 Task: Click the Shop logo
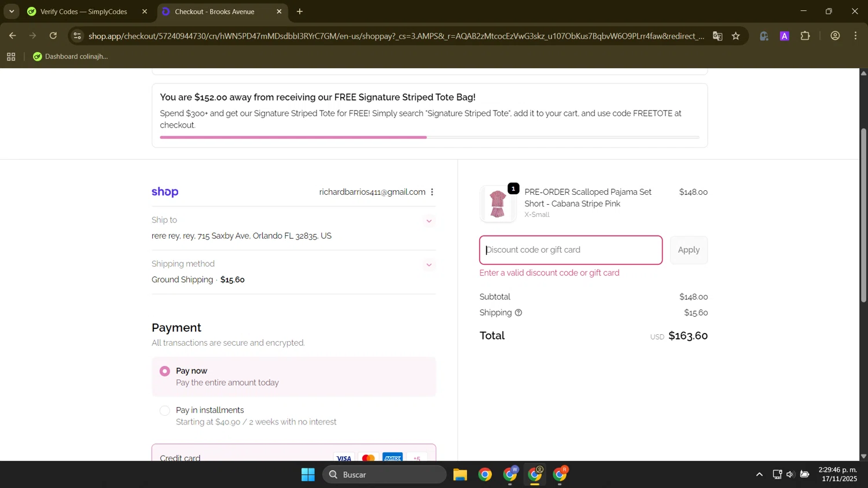point(165,192)
